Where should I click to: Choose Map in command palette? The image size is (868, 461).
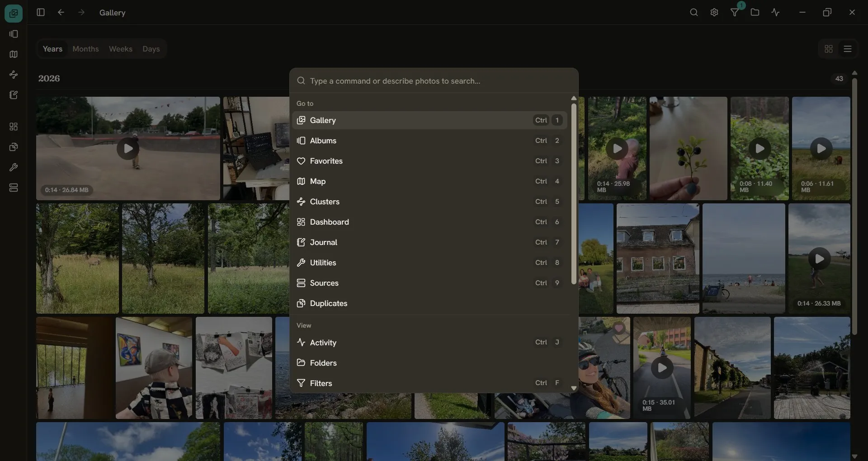point(429,182)
